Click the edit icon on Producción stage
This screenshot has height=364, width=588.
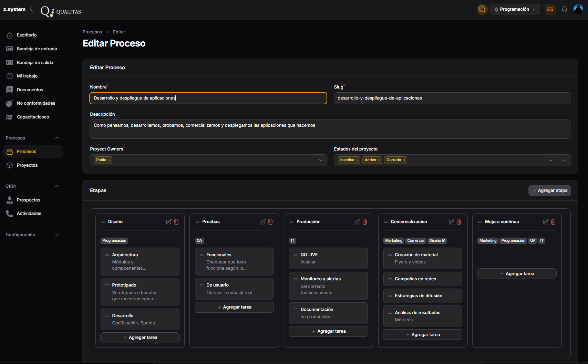(x=357, y=222)
